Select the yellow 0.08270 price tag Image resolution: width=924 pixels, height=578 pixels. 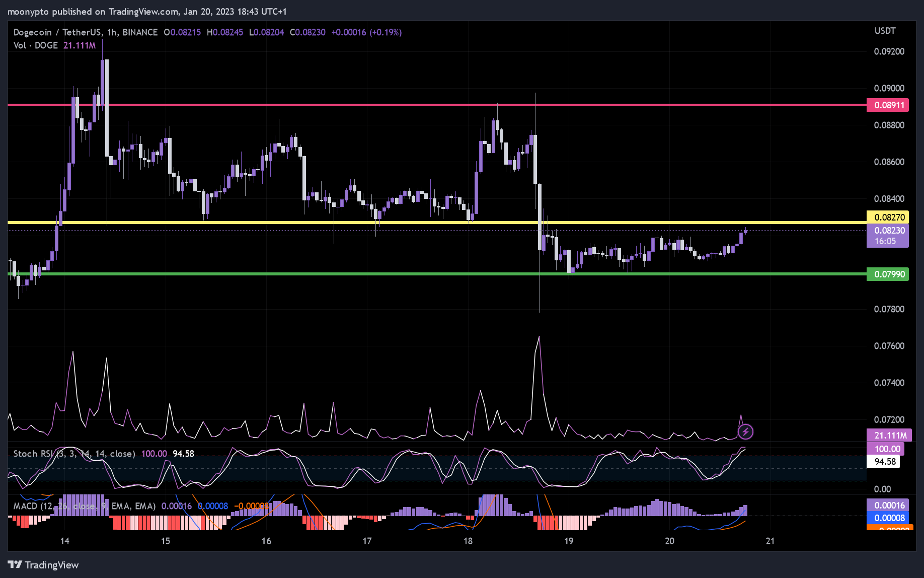click(x=888, y=217)
